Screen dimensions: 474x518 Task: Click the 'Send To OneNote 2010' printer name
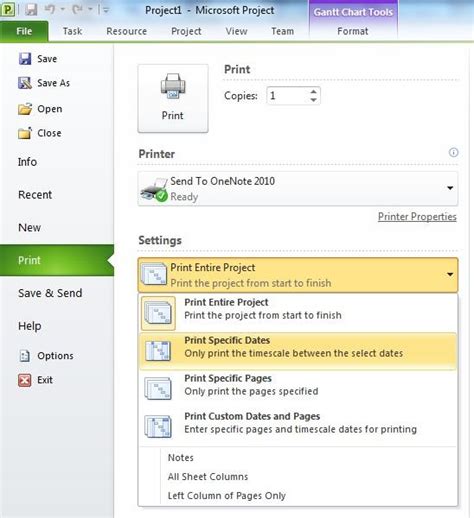223,181
